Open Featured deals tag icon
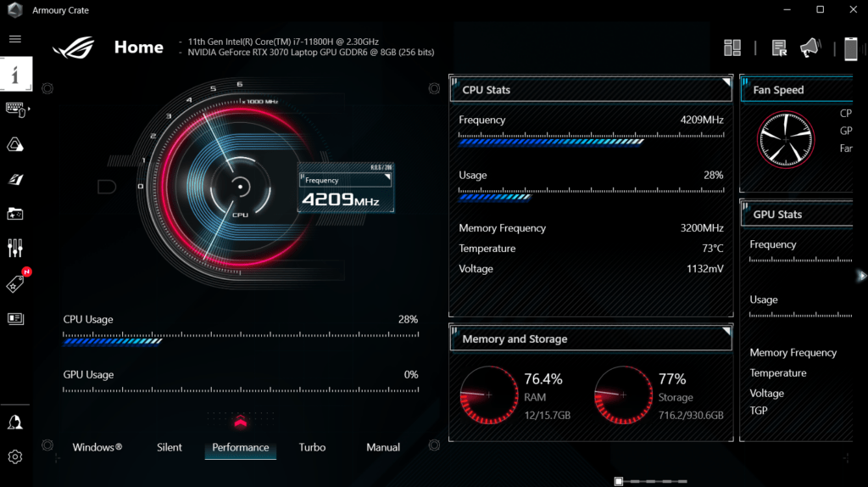 pos(15,283)
